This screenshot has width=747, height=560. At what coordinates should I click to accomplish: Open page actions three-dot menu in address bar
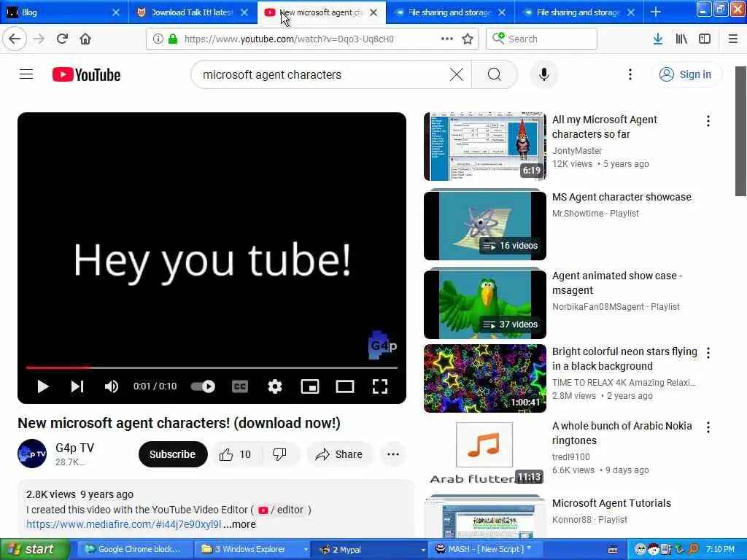[x=447, y=39]
